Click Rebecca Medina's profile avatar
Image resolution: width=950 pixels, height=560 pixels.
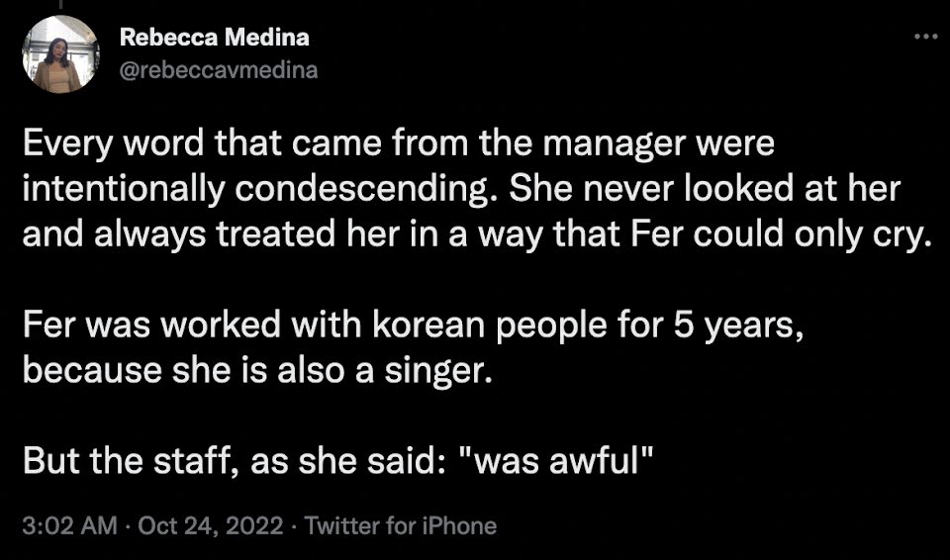58,54
